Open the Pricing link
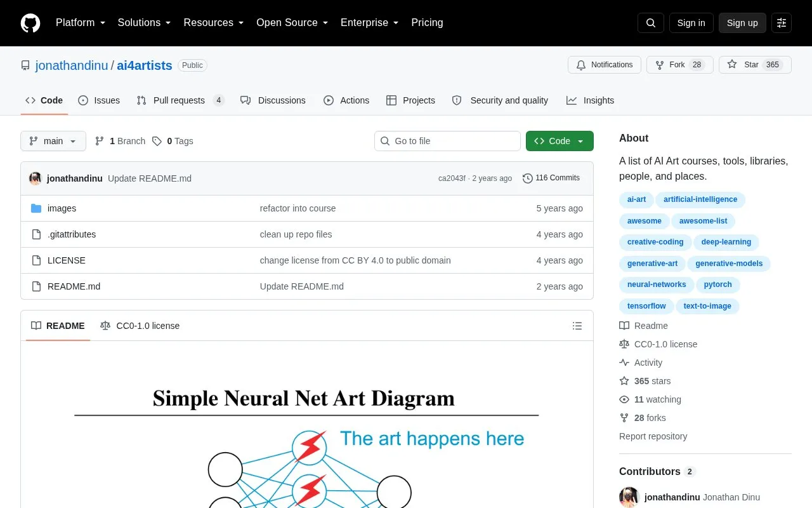Viewport: 812px width, 508px height. 427,23
